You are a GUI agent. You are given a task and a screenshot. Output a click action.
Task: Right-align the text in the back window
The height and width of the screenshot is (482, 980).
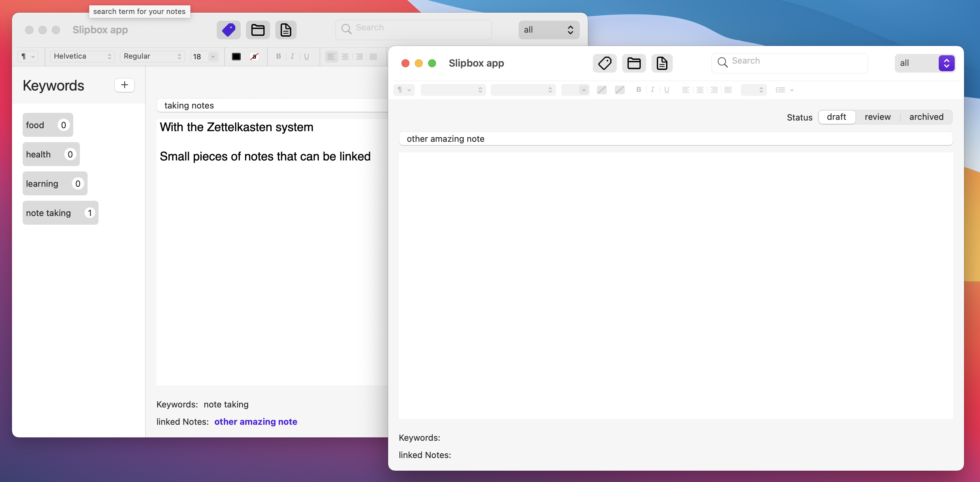click(x=359, y=56)
